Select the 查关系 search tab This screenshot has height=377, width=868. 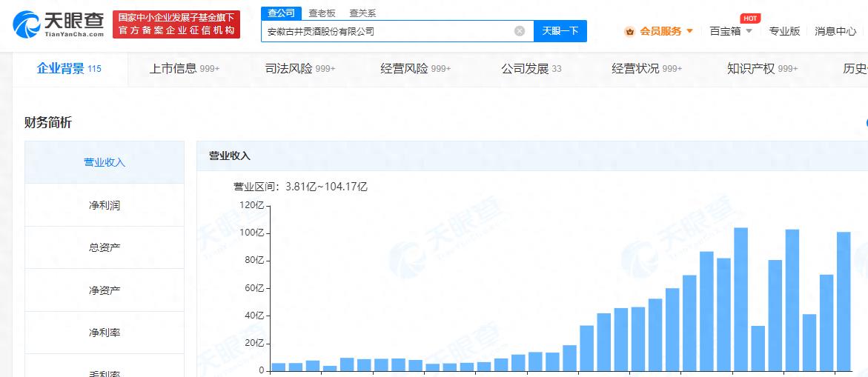click(362, 13)
